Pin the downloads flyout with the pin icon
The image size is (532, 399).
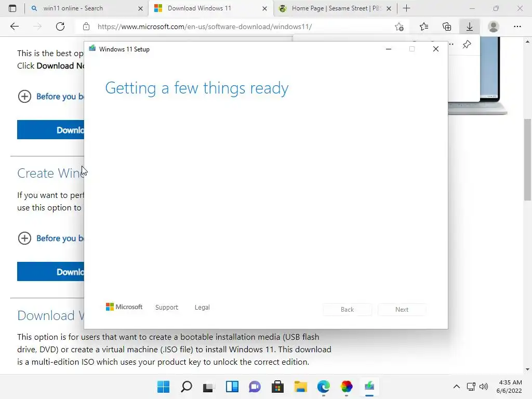[467, 45]
